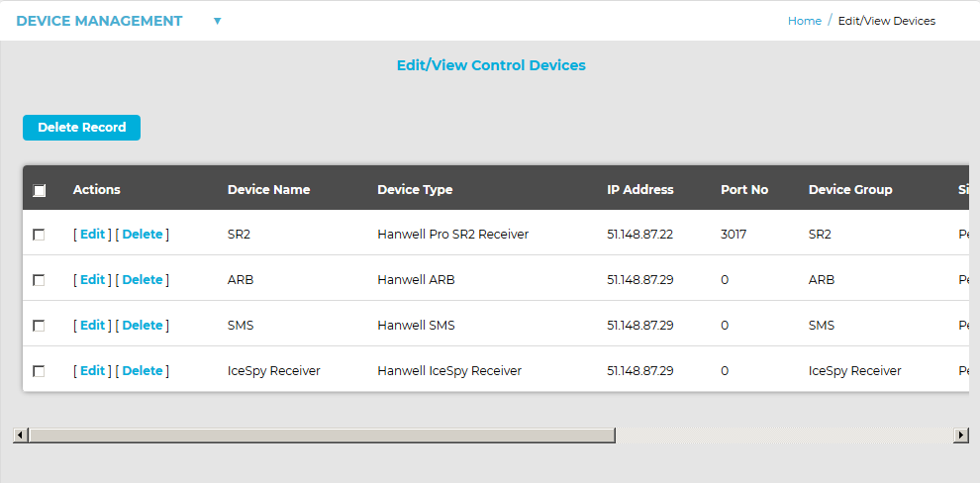Edit the SR2 device record

click(x=92, y=235)
